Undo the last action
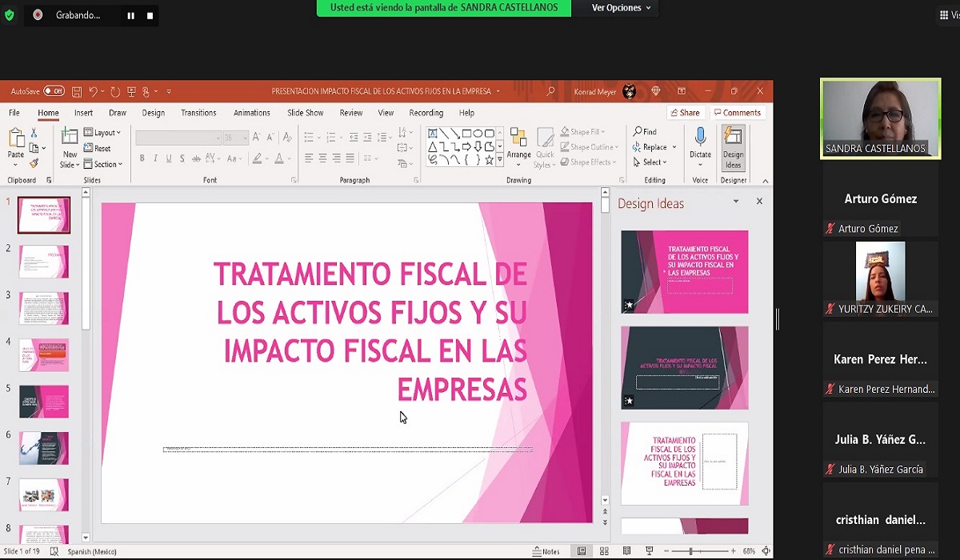The image size is (960, 560). pos(94,91)
